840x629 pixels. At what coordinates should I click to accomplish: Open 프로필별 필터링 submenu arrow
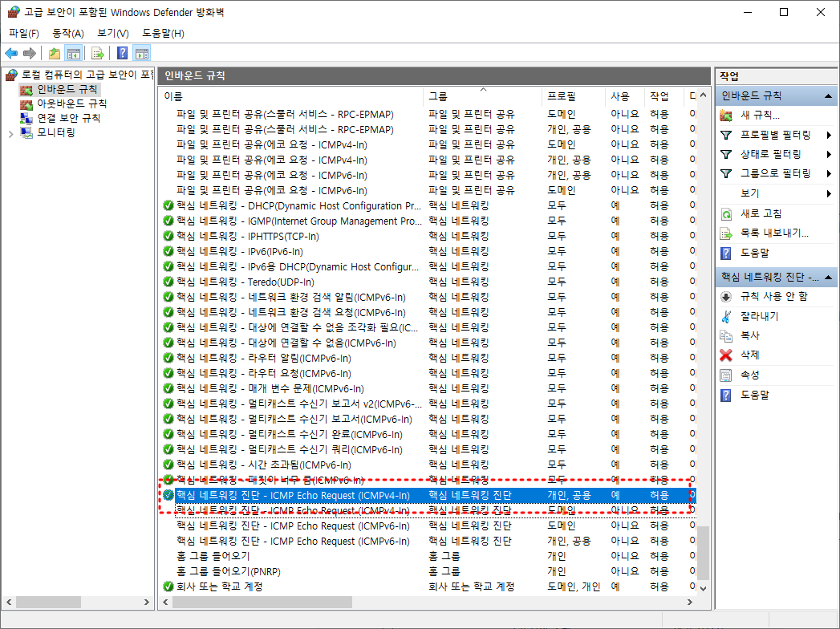click(829, 135)
